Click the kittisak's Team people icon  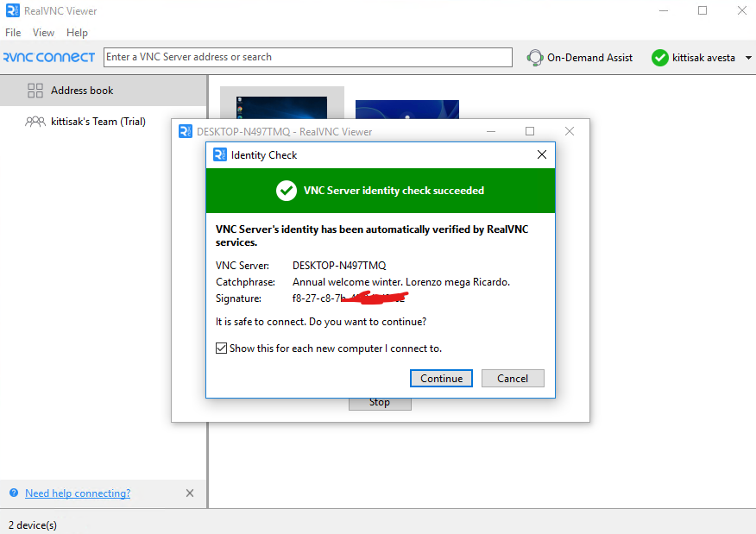coord(35,122)
